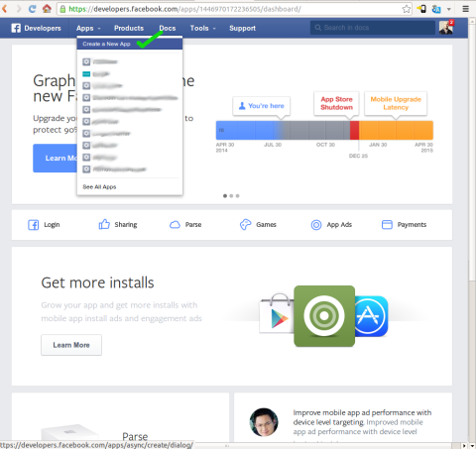This screenshot has width=476, height=449.
Task: Select the second carousel dot
Action: coord(231,196)
